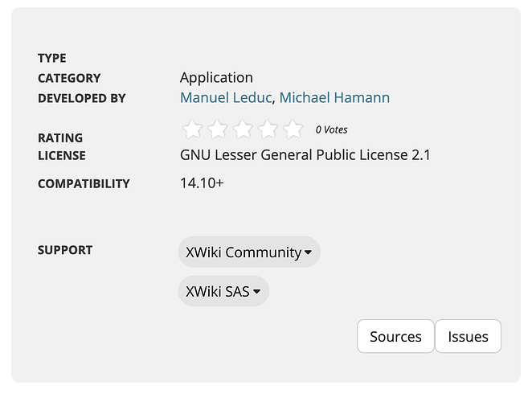The width and height of the screenshot is (532, 402).
Task: Click the RATING field label
Action: [60, 137]
